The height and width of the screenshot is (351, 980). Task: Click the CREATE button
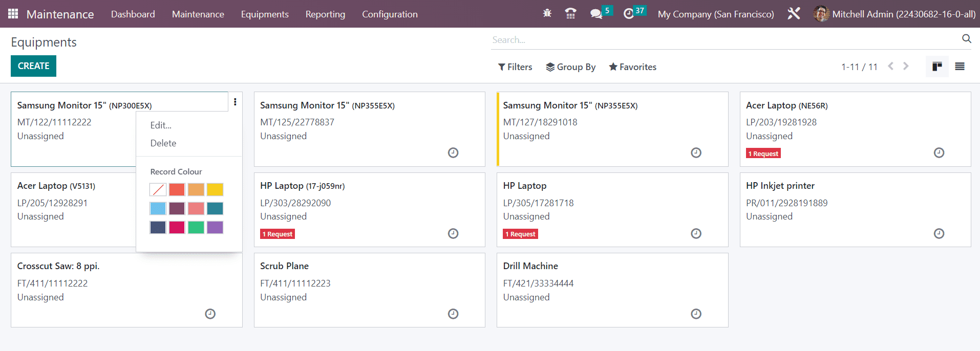tap(33, 66)
